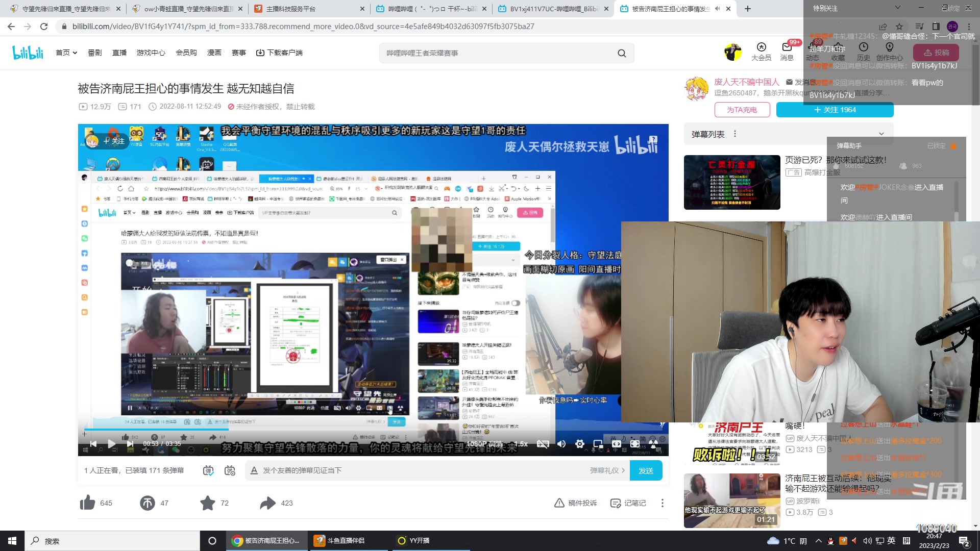Image resolution: width=980 pixels, height=551 pixels.
Task: Open 消息 messages icon in header
Action: click(787, 52)
